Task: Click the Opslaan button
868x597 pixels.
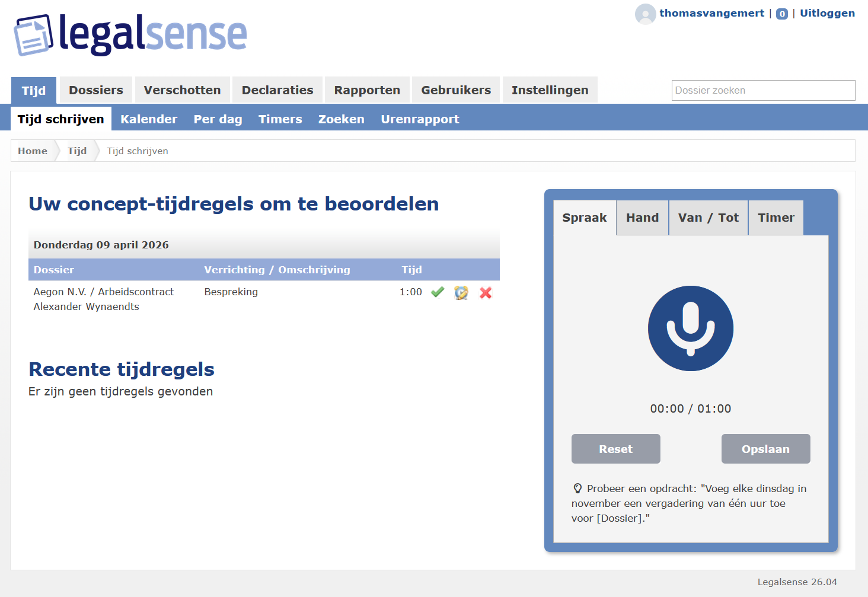Action: click(x=766, y=449)
